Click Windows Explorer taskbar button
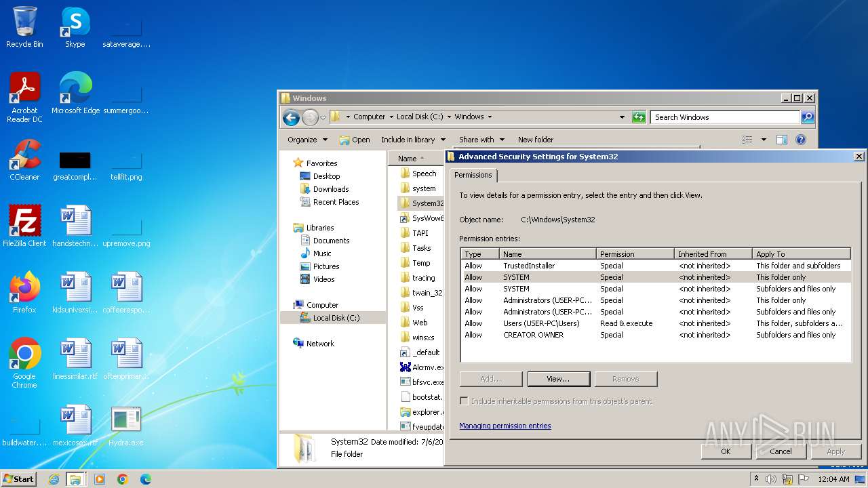Viewport: 868px width, 488px height. pyautogui.click(x=75, y=479)
